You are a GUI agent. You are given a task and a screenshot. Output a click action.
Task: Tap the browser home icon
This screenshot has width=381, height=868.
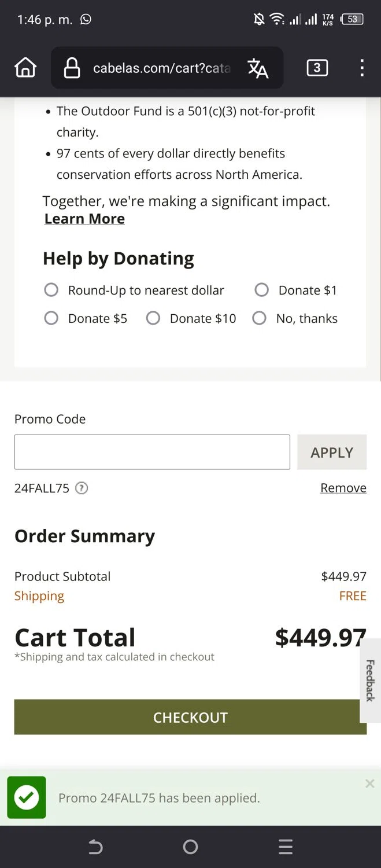point(25,68)
